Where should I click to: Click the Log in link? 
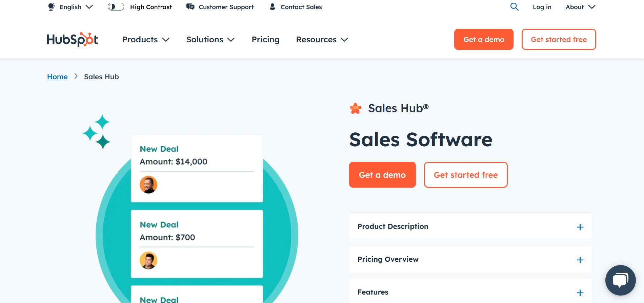pyautogui.click(x=542, y=7)
